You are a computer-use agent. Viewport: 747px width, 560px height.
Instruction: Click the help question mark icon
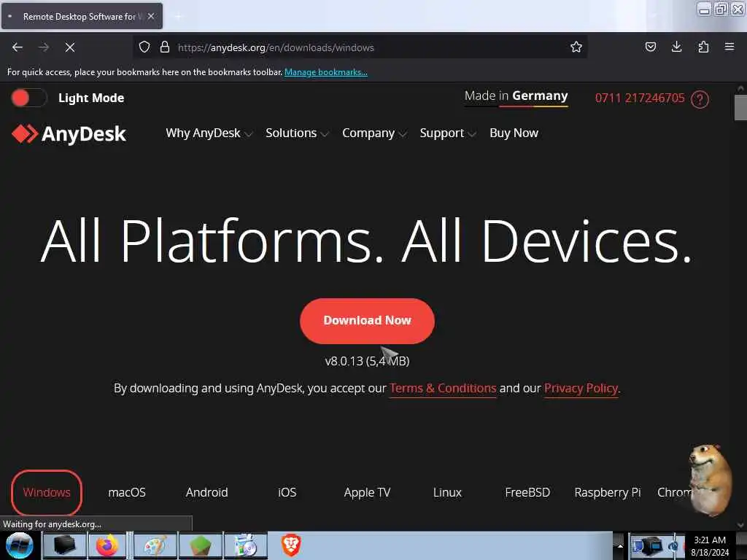(x=700, y=99)
